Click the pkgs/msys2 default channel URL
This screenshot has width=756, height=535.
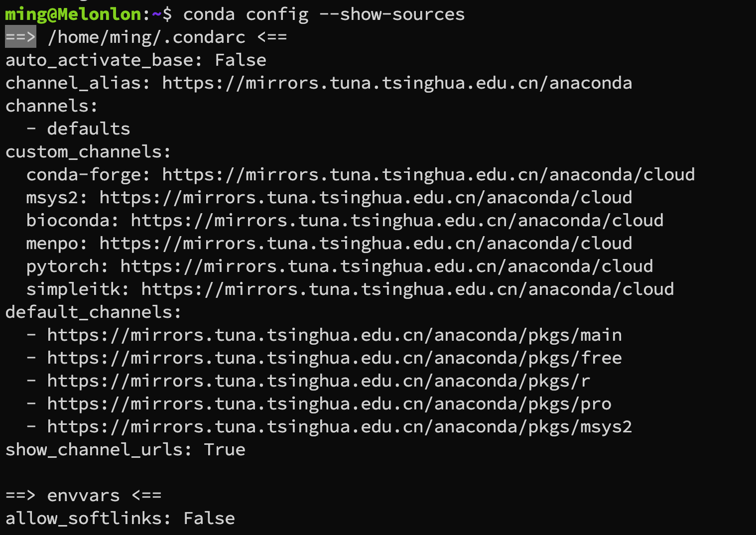pyautogui.click(x=340, y=426)
